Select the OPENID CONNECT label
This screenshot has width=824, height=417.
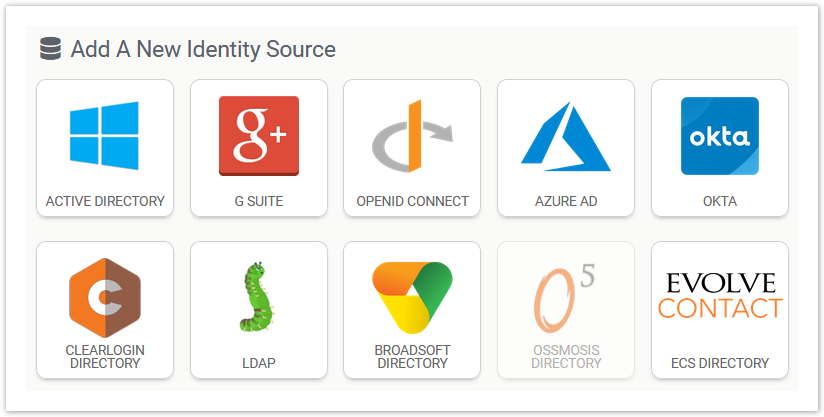(412, 201)
